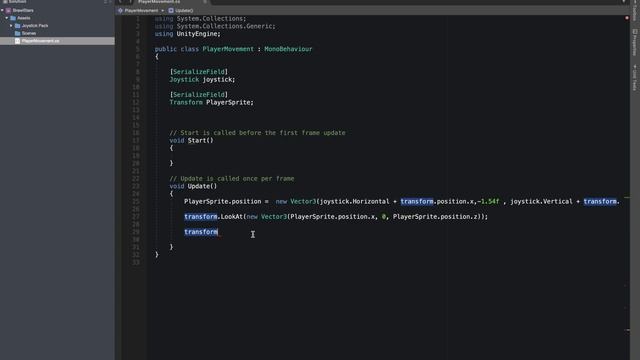Screen dimensions: 640x360
Task: Select the root solution name row
Action: pos(57,10)
